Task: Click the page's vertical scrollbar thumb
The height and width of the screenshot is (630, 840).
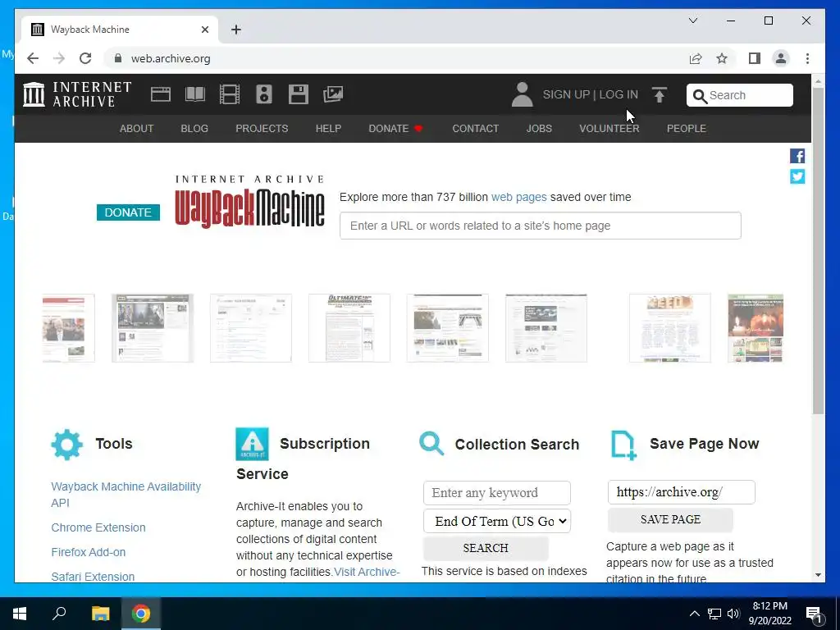Action: 818,251
